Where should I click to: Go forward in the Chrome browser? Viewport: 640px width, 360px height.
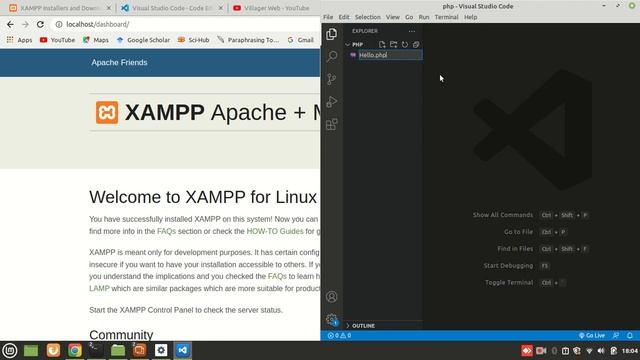pos(25,24)
